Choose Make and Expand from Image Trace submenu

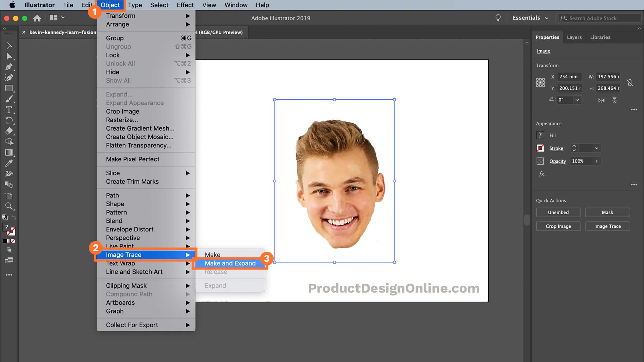point(230,263)
